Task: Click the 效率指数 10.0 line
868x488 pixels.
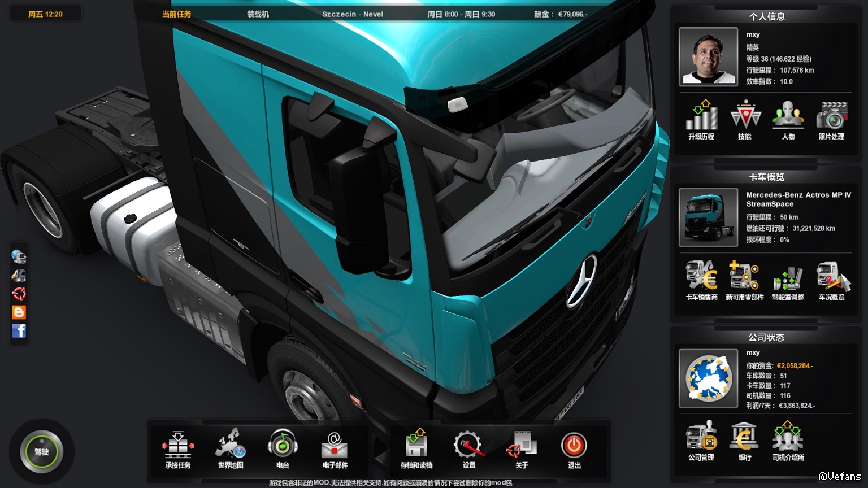Action: [x=770, y=81]
